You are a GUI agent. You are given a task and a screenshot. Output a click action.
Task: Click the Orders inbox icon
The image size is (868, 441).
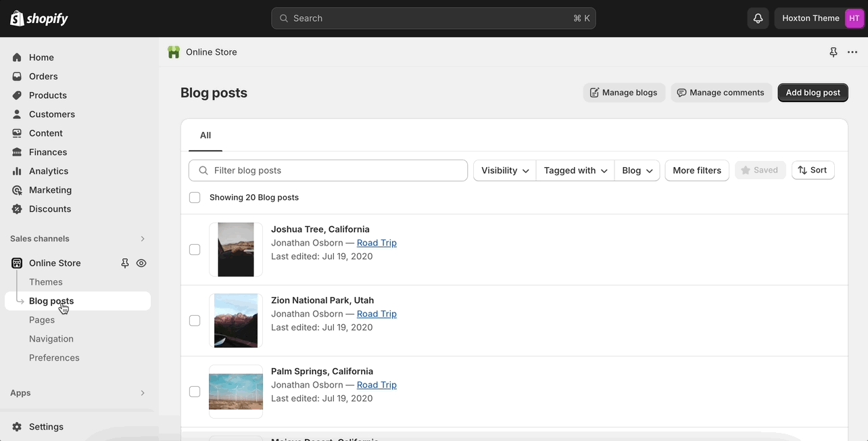click(x=17, y=76)
